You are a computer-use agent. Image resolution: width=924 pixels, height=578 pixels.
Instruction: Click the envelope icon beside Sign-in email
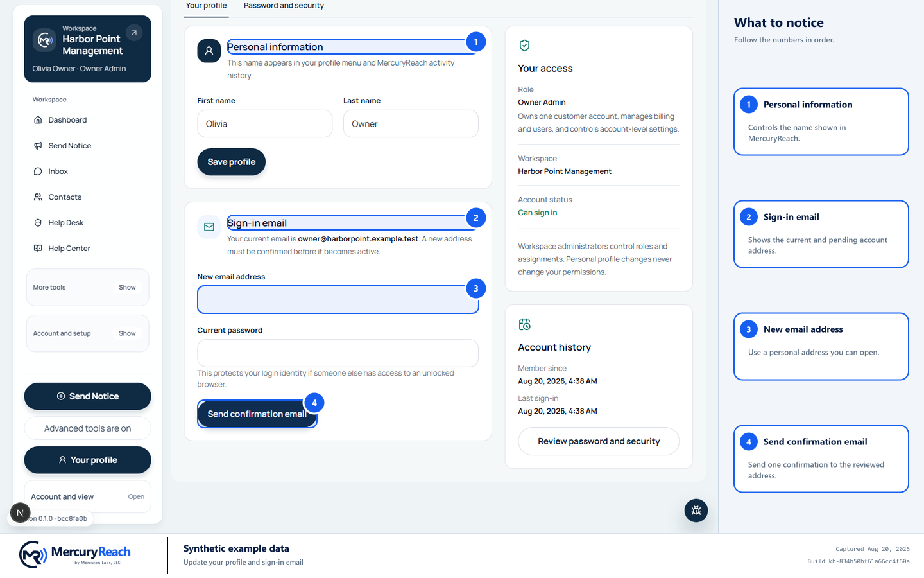point(209,227)
